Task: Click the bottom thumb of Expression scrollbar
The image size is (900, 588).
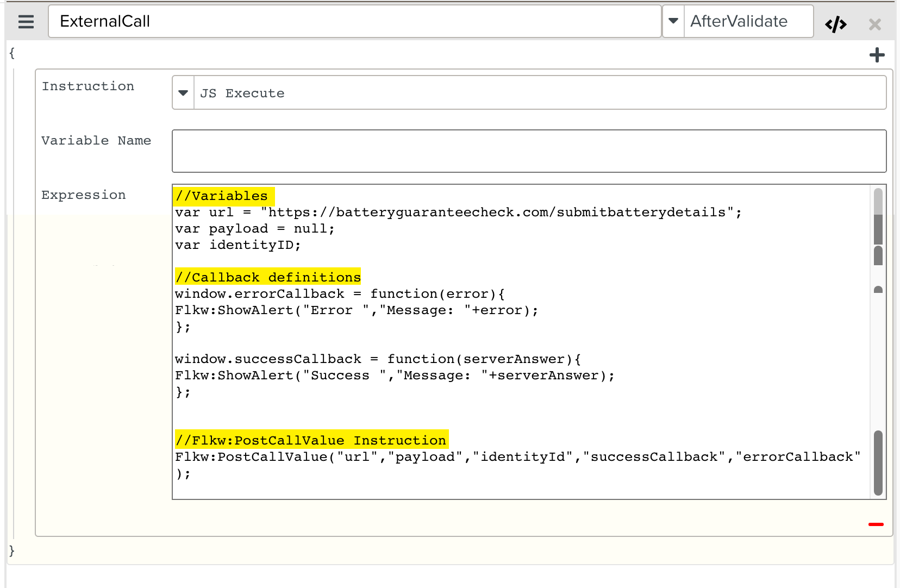Action: point(878,462)
